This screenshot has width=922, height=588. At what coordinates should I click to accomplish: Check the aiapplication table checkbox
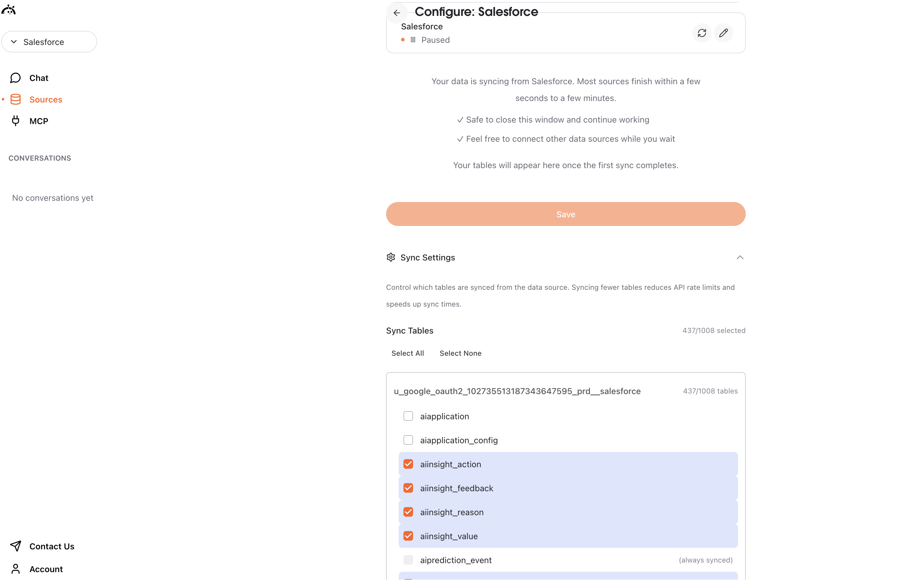408,416
